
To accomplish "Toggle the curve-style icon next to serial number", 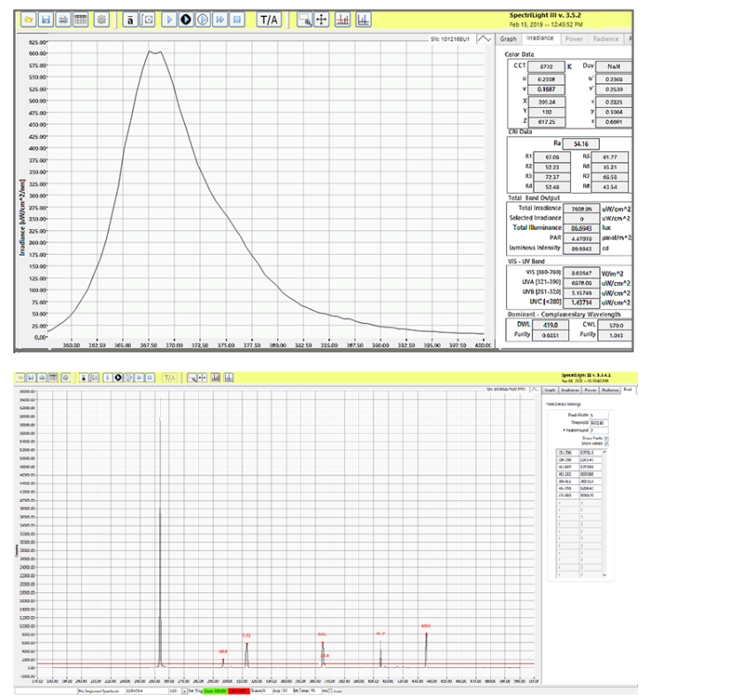I will pyautogui.click(x=484, y=39).
